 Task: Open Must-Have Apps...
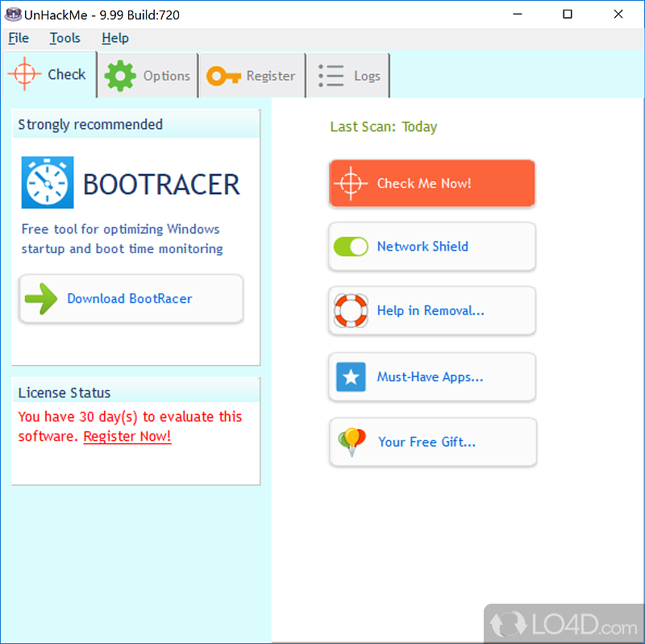point(432,376)
